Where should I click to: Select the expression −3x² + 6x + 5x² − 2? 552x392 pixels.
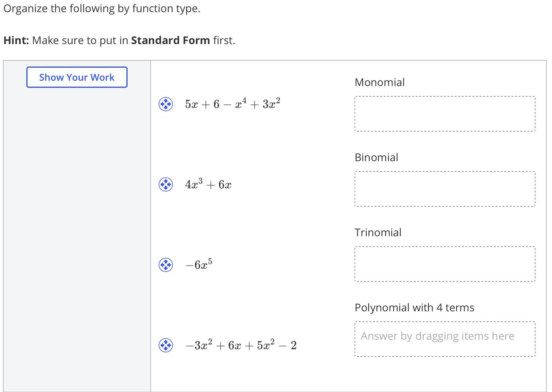[241, 345]
